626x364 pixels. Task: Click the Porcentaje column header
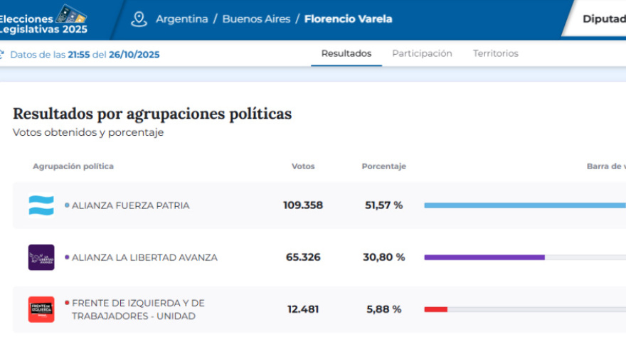[x=383, y=166]
